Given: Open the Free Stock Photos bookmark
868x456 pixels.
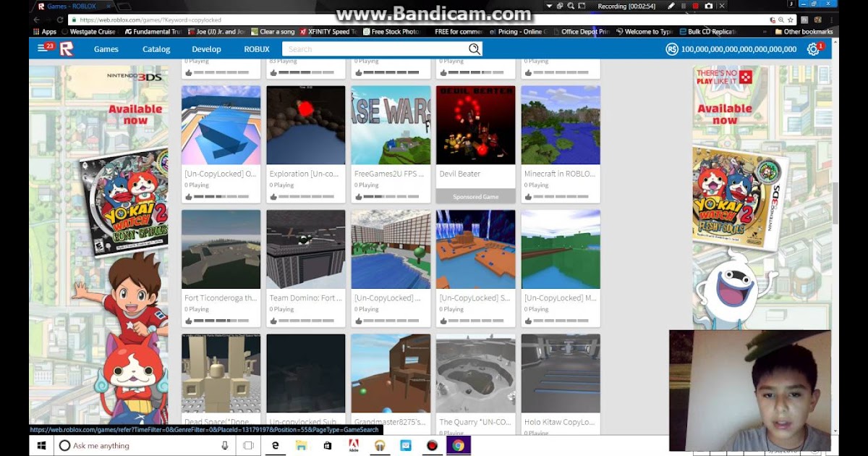Looking at the screenshot, I should click(391, 32).
